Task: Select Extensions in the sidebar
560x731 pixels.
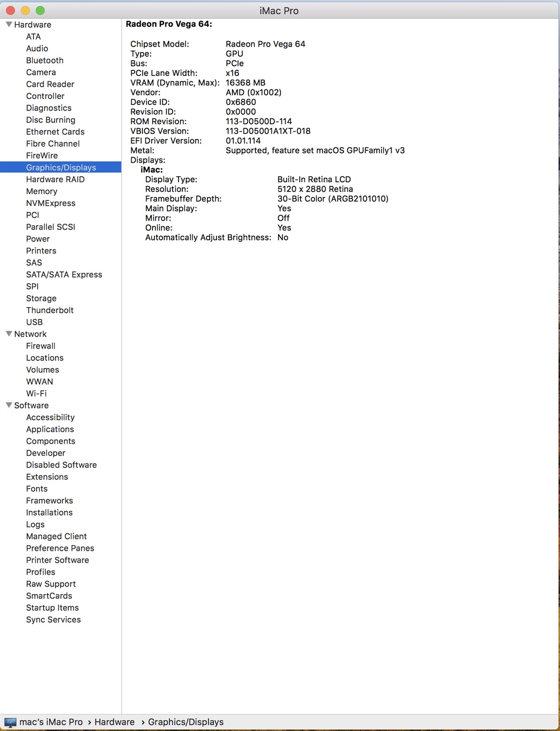Action: click(x=47, y=477)
